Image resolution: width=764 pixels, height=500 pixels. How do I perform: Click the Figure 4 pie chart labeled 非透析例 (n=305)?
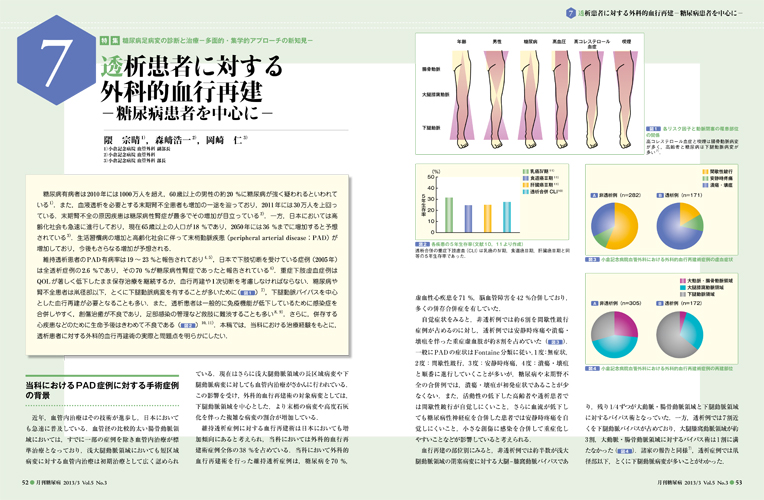614,334
